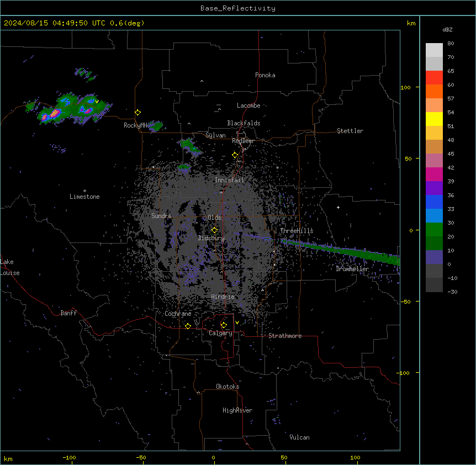Click the yellow diamond marker beside RockyMH
This screenshot has height=465, width=476.
[137, 113]
